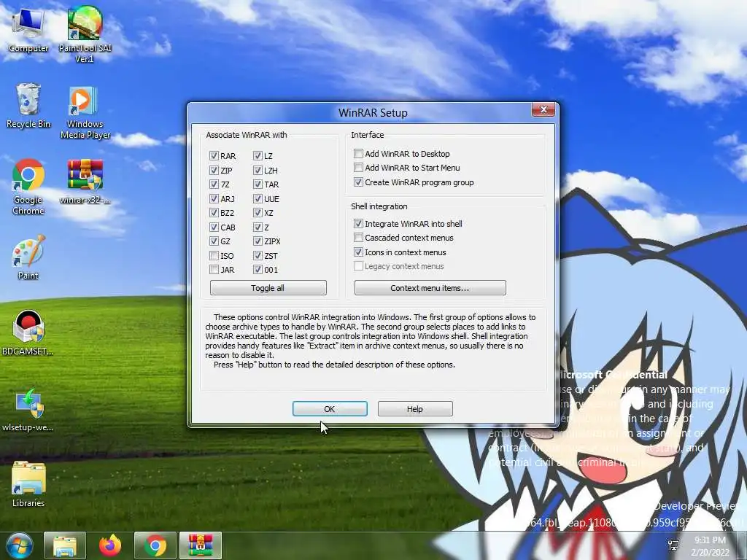Open Context menu items dialog
Viewport: 747px width, 560px height.
coord(430,287)
